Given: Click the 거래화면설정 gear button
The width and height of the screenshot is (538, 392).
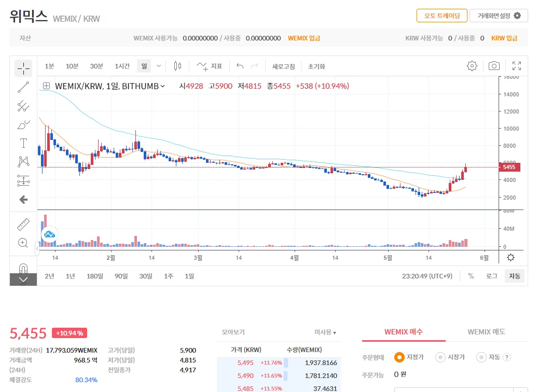Looking at the screenshot, I should [499, 16].
